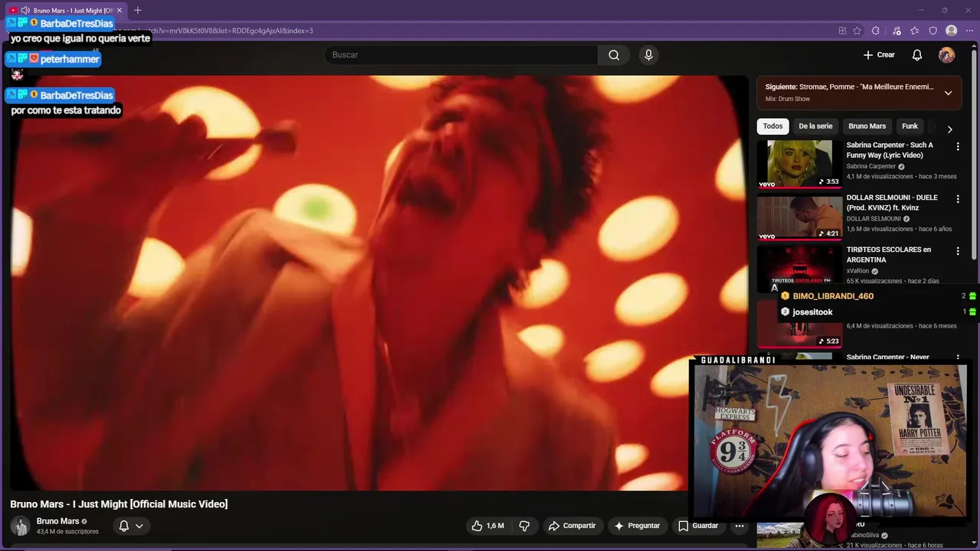This screenshot has height=551, width=980.
Task: Dislike the video with the thumbs-down icon
Action: [x=524, y=526]
